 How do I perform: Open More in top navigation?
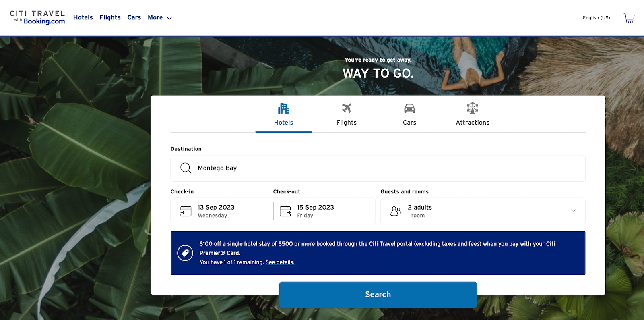click(160, 17)
